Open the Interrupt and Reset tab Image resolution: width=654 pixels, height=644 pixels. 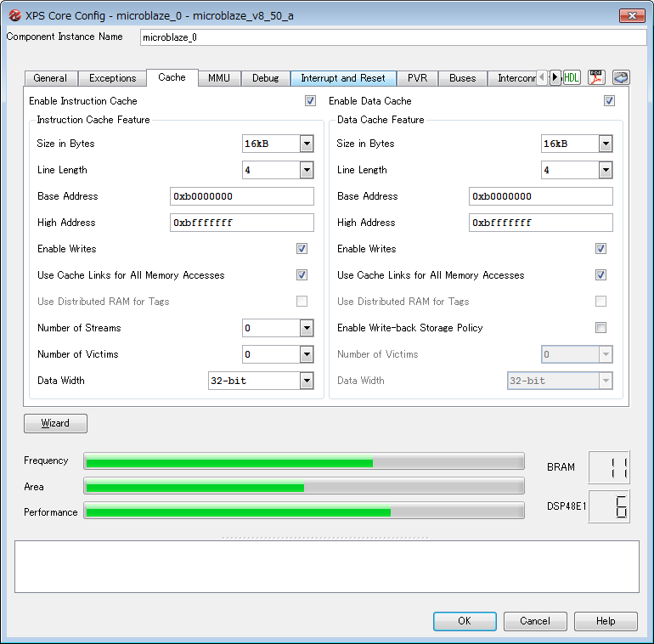343,78
